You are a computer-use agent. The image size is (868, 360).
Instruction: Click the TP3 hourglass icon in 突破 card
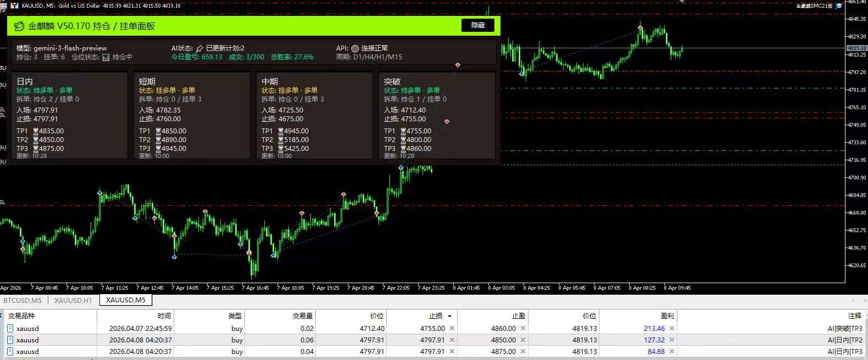click(403, 149)
